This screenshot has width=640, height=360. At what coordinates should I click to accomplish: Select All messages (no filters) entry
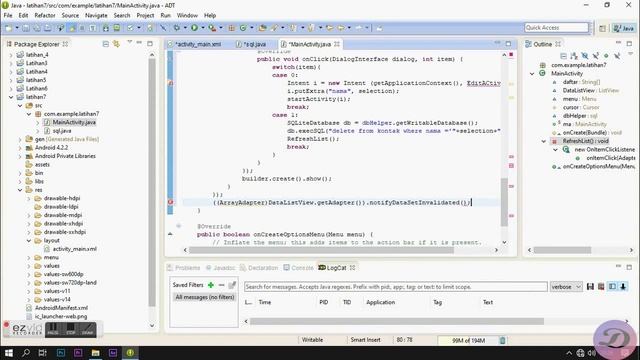coord(204,297)
